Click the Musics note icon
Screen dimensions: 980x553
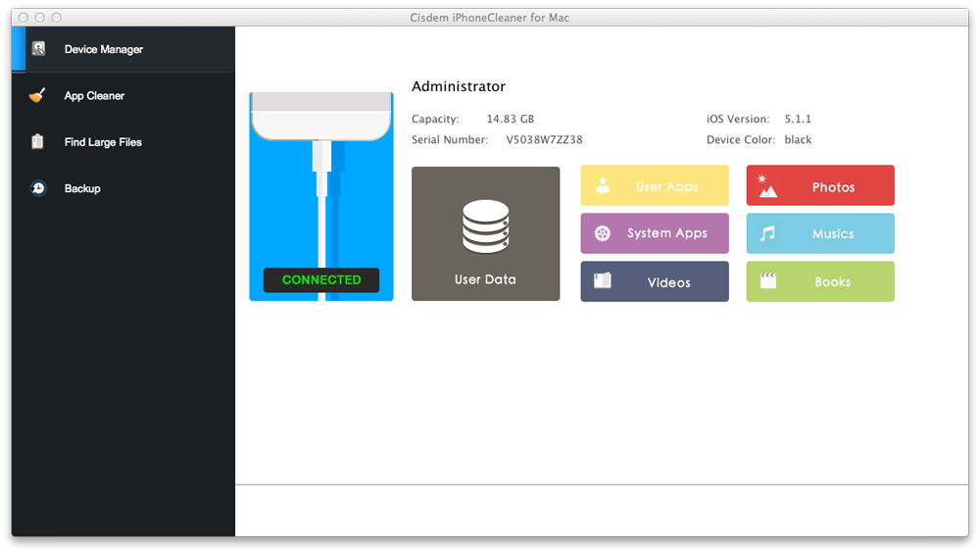tap(767, 233)
